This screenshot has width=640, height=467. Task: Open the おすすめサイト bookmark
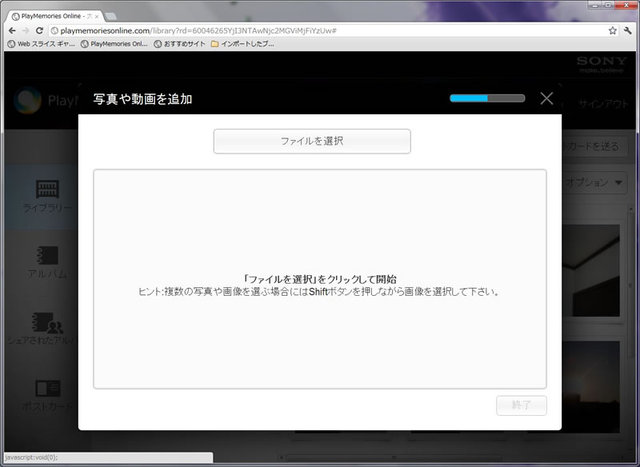pos(178,44)
